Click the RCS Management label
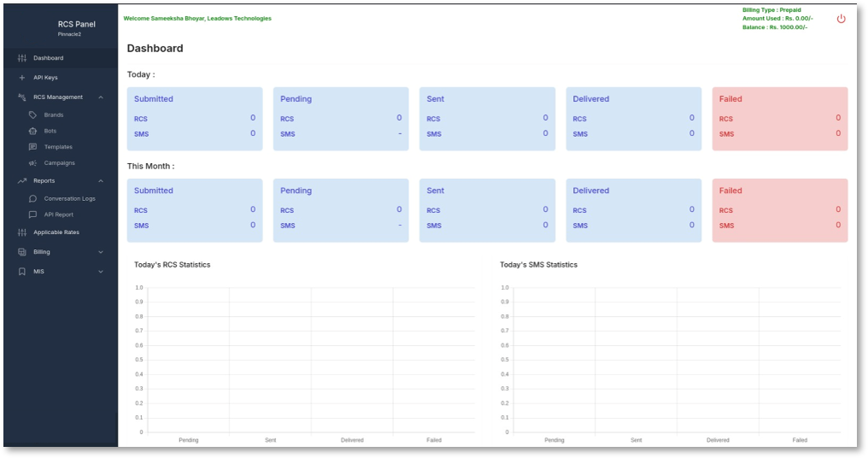Viewport: 868px width, 458px height. (x=58, y=97)
